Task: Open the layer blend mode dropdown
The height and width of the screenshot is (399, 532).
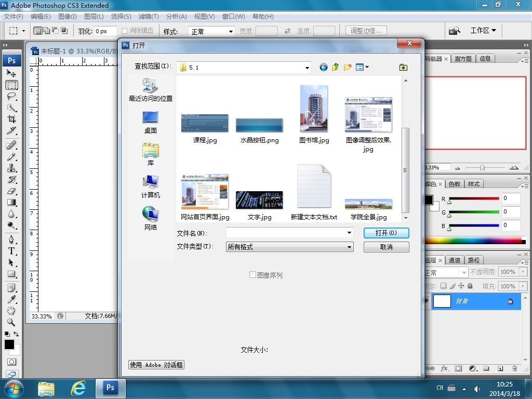Action: click(x=446, y=272)
